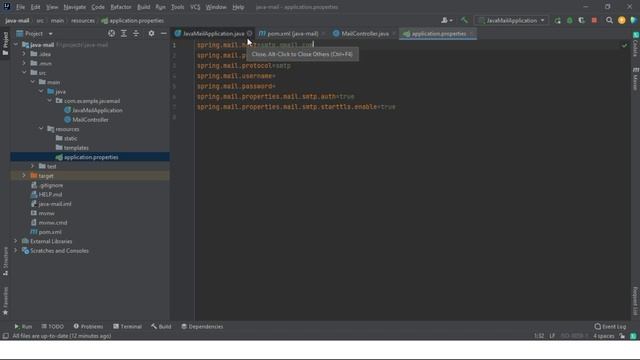Open Project panel settings gear
This screenshot has height=360, width=640.
tap(151, 33)
